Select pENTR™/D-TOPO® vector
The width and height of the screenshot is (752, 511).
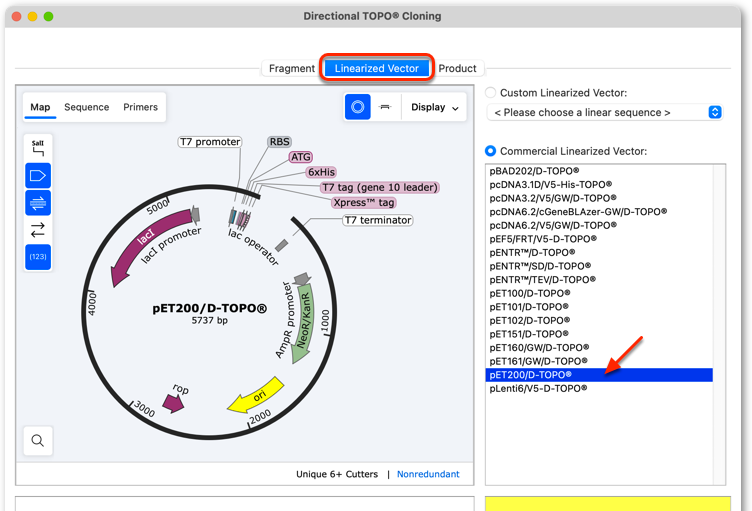point(599,252)
